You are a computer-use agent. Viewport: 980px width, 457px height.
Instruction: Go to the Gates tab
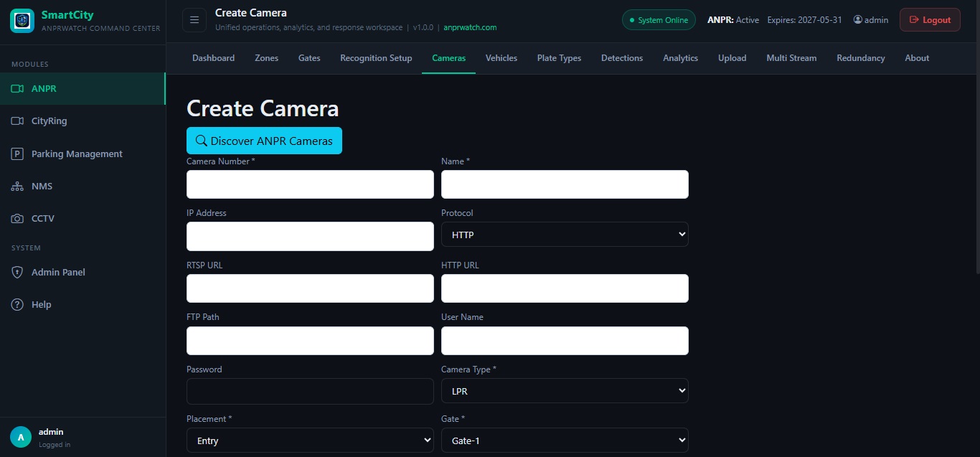[309, 58]
